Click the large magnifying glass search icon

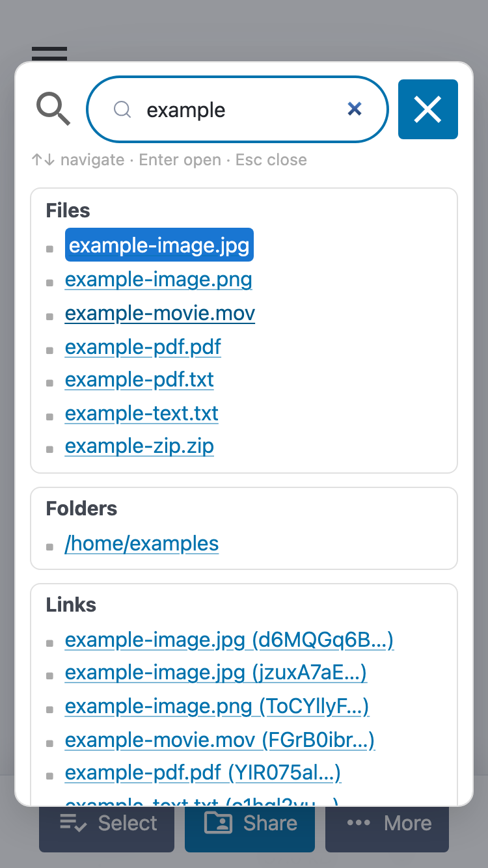pyautogui.click(x=53, y=109)
